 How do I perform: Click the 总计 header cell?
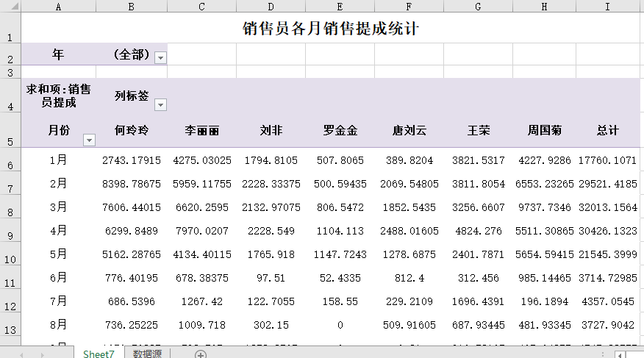point(607,131)
